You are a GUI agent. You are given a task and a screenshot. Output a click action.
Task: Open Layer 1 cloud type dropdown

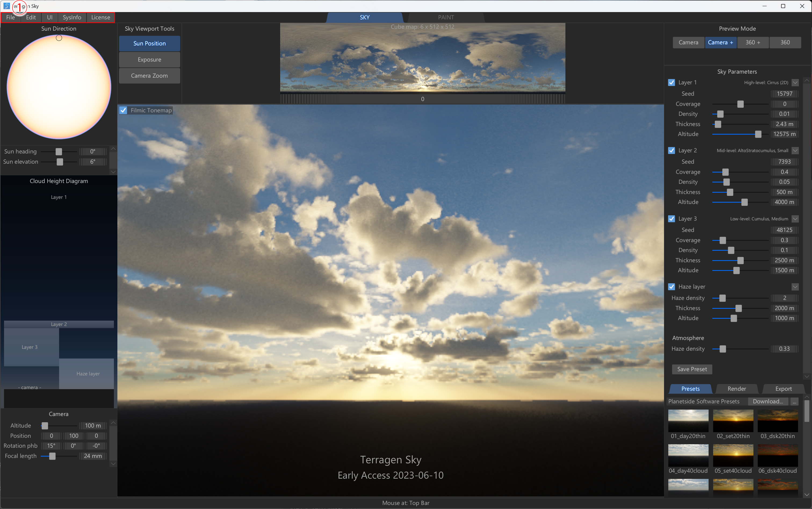point(795,83)
